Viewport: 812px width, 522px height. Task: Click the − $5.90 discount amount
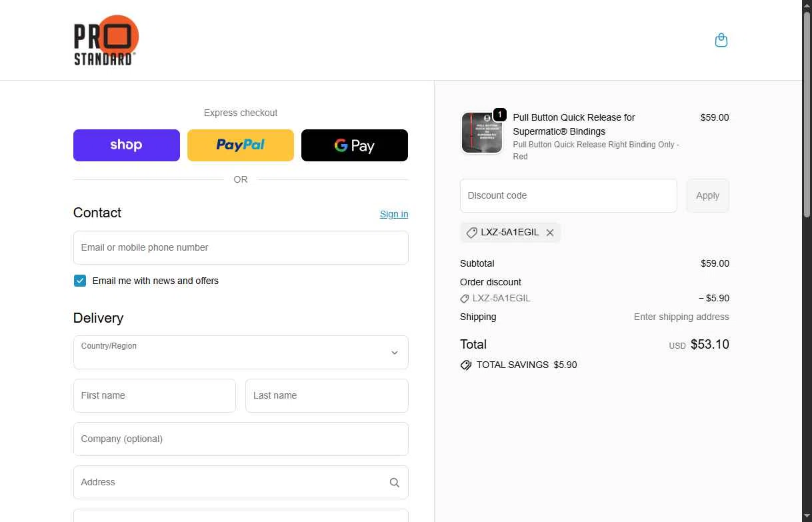[x=714, y=298]
